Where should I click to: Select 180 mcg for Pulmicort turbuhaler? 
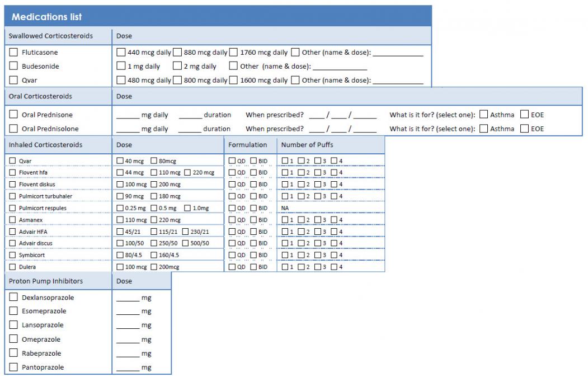pos(154,196)
